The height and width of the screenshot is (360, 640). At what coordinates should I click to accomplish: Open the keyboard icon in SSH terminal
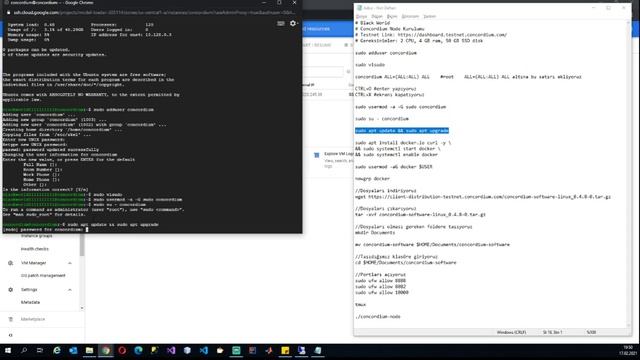click(x=281, y=24)
